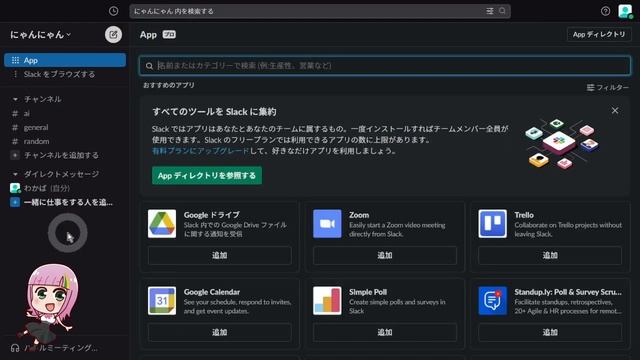Click the plus icon to add coworkers
Viewport: 640px width, 360px height.
(15, 202)
